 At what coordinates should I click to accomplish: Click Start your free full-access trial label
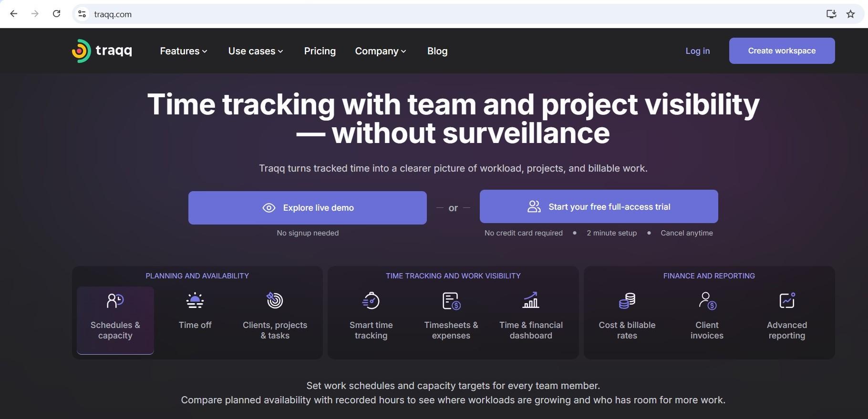pos(610,207)
